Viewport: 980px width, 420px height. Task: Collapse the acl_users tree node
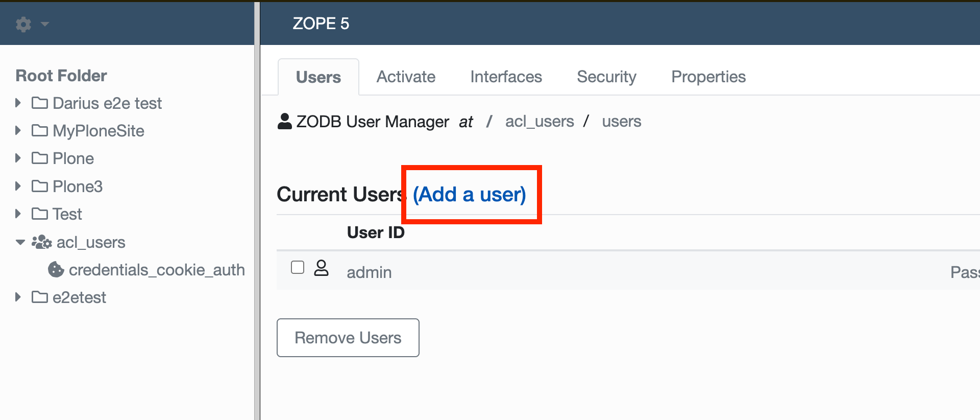coord(20,242)
